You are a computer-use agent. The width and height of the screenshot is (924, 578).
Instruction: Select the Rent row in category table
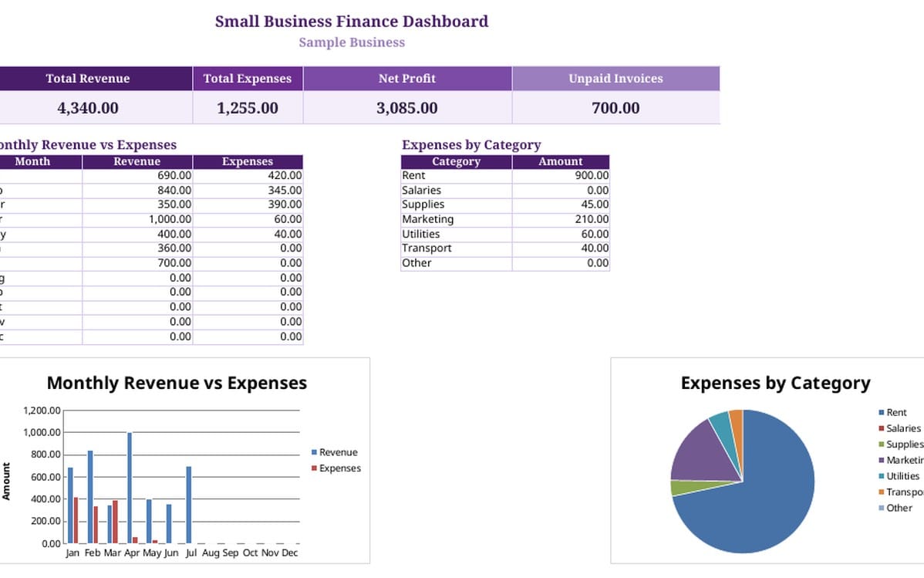(x=505, y=176)
